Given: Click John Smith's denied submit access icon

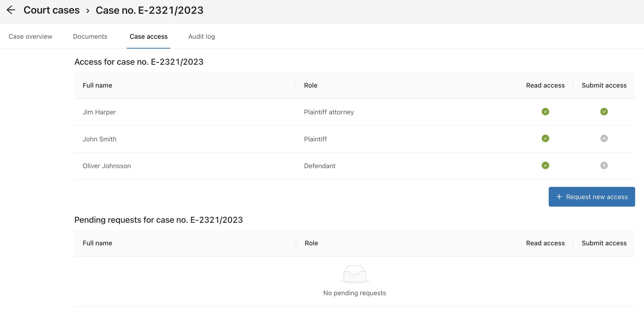Looking at the screenshot, I should pyautogui.click(x=604, y=139).
